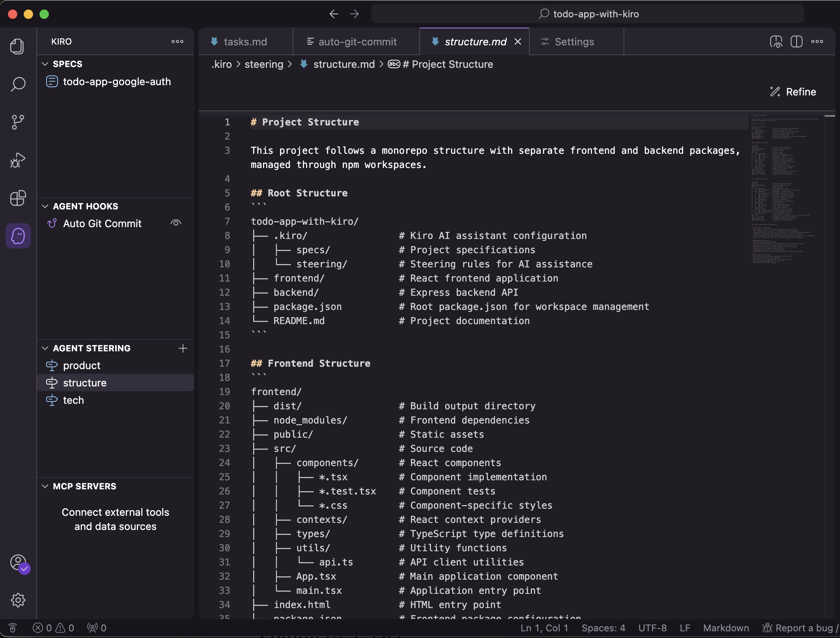Open the Auto Git Commit hook
This screenshot has height=638, width=840.
click(x=102, y=224)
